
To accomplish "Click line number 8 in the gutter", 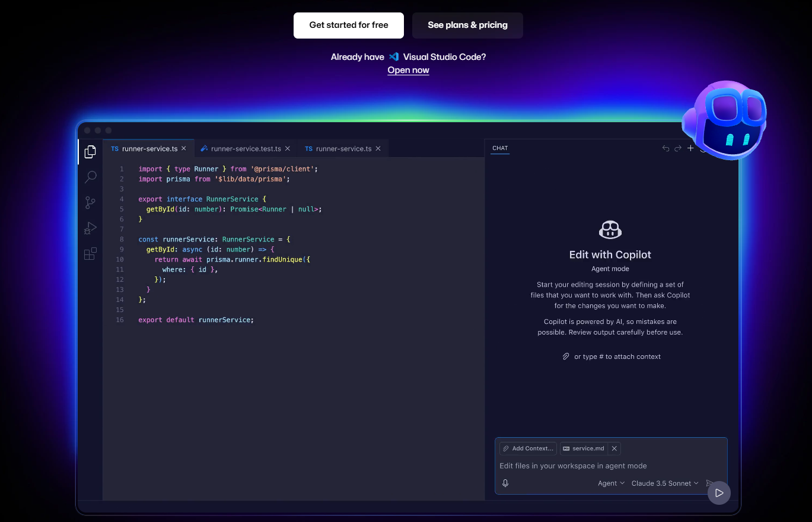I will tap(122, 240).
